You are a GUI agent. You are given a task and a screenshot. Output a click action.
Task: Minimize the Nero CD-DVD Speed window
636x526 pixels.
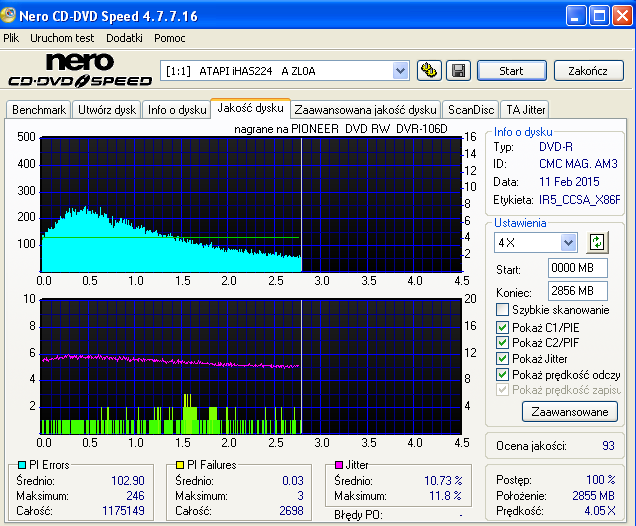(575, 16)
